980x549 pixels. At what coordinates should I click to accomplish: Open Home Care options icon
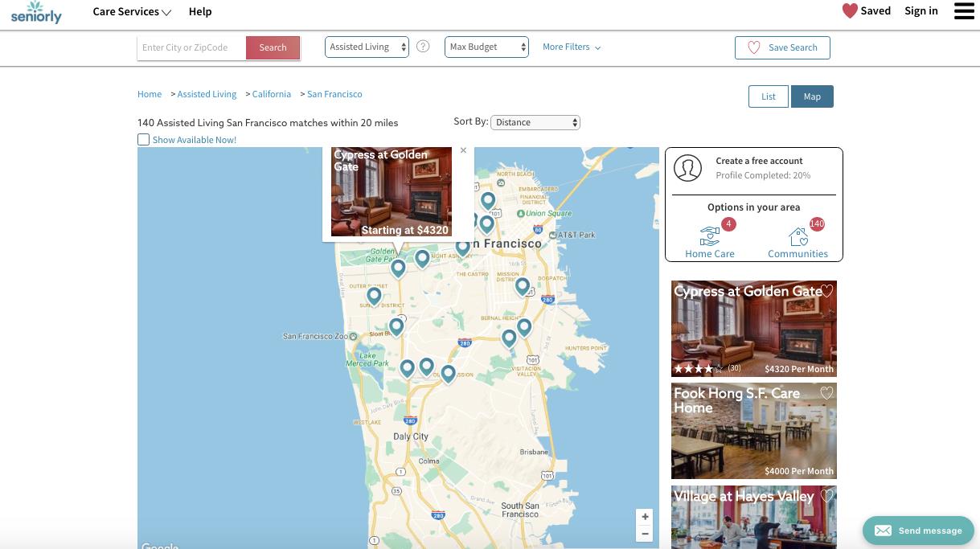pos(710,236)
